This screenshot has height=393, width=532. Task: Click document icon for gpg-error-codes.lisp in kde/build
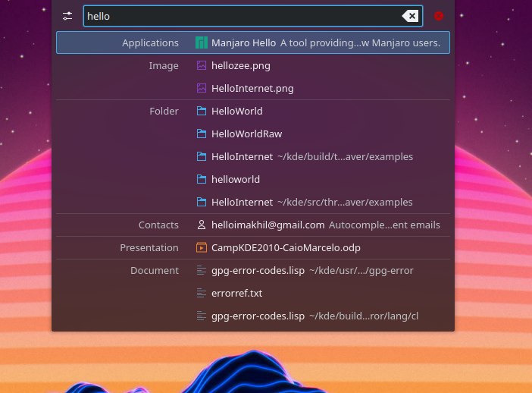[x=201, y=316]
